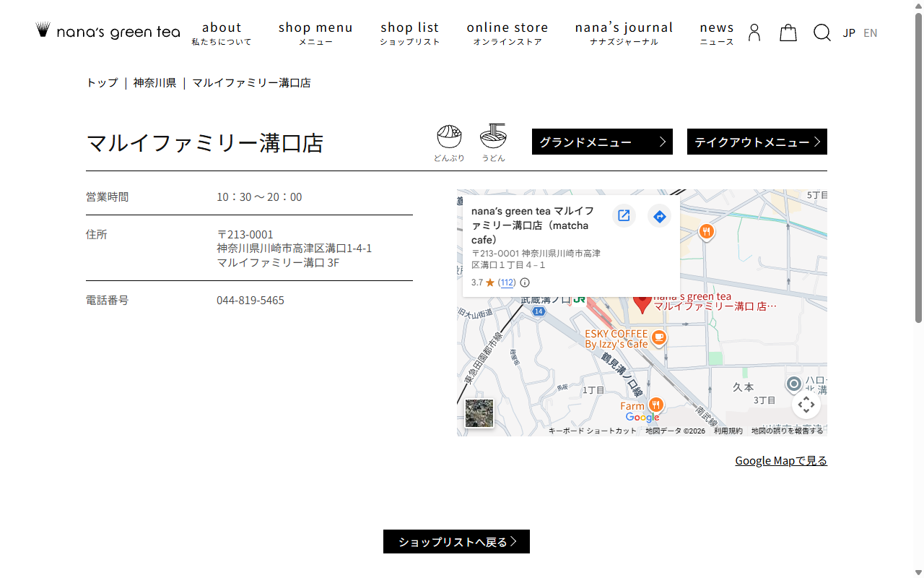Click the blue directions arrow icon
This screenshot has width=924, height=578.
(659, 216)
